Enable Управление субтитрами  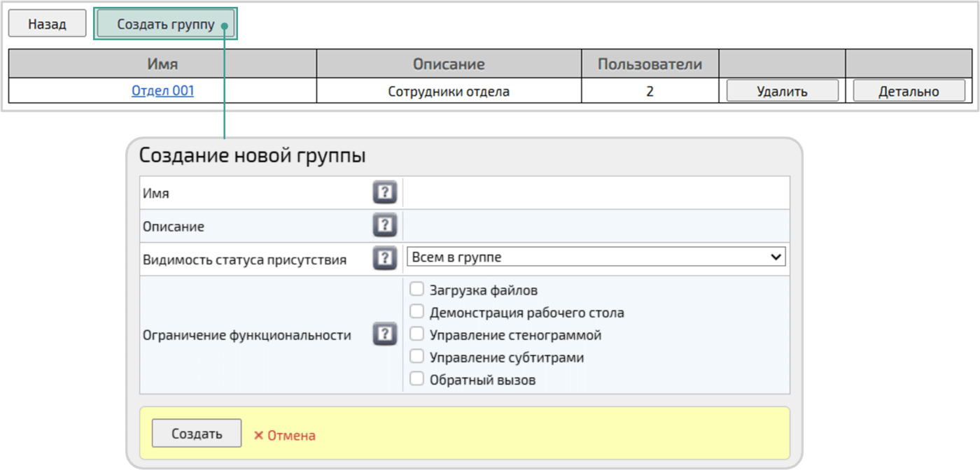(417, 356)
